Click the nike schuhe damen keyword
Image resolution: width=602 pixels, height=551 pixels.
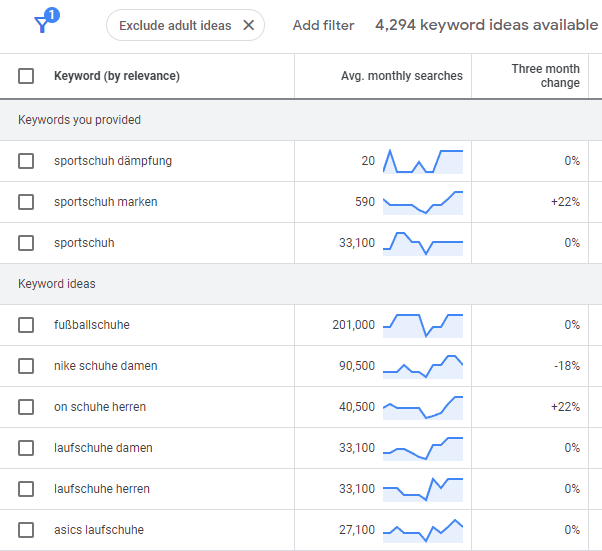pyautogui.click(x=105, y=366)
